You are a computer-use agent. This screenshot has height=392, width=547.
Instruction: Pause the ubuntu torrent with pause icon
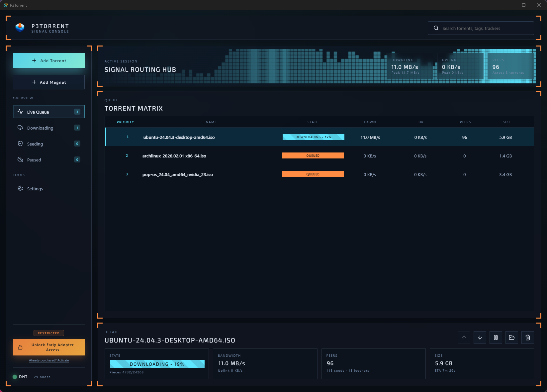pos(496,338)
